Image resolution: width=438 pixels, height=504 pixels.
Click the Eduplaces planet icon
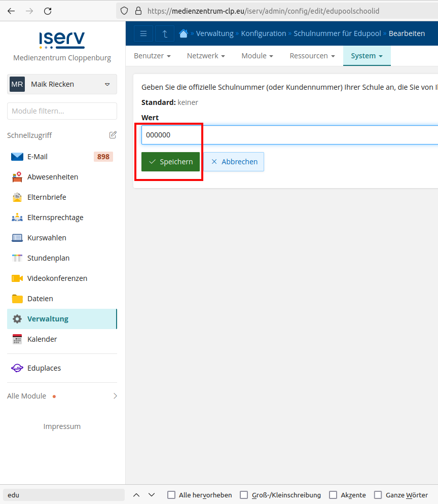coord(17,368)
